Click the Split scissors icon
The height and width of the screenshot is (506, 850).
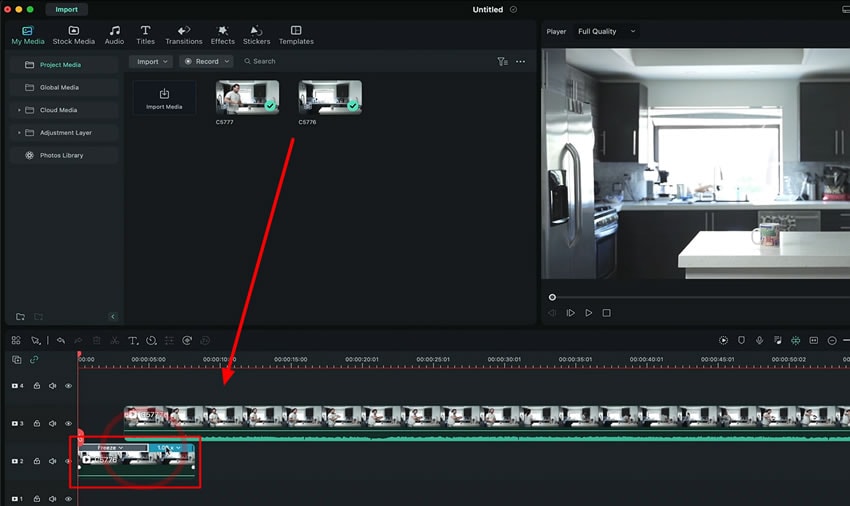coord(114,341)
